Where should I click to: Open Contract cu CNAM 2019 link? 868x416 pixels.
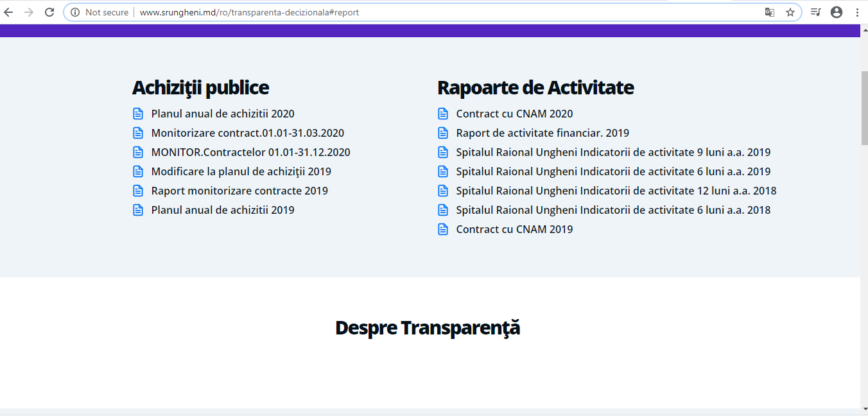pos(514,229)
